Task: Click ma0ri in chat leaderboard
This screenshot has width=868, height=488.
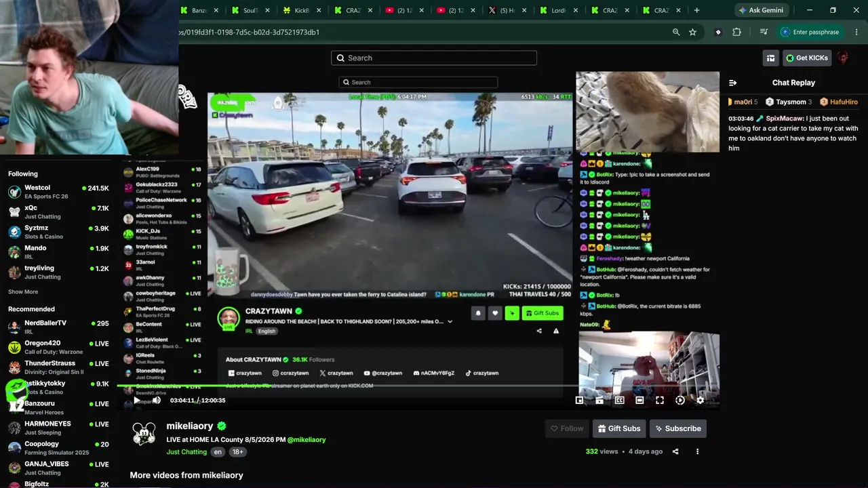Action: pyautogui.click(x=743, y=102)
